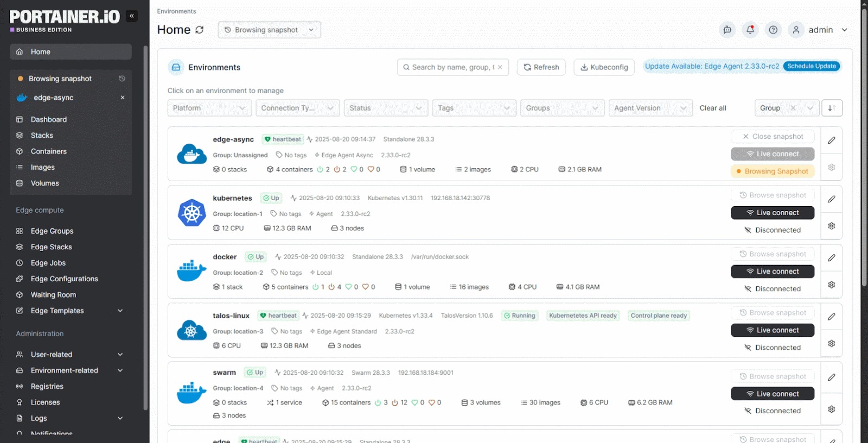Click the refresh icon next to Home title
This screenshot has height=443, width=868.
pyautogui.click(x=200, y=30)
